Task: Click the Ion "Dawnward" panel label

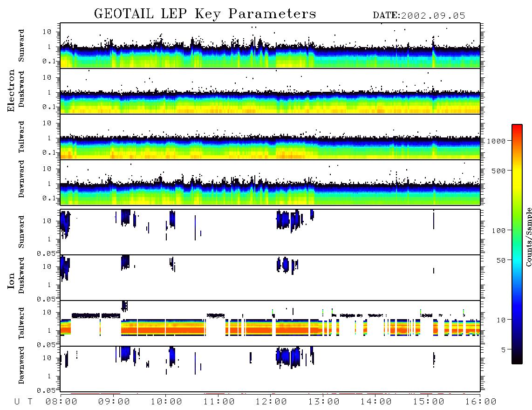Action: pos(21,365)
